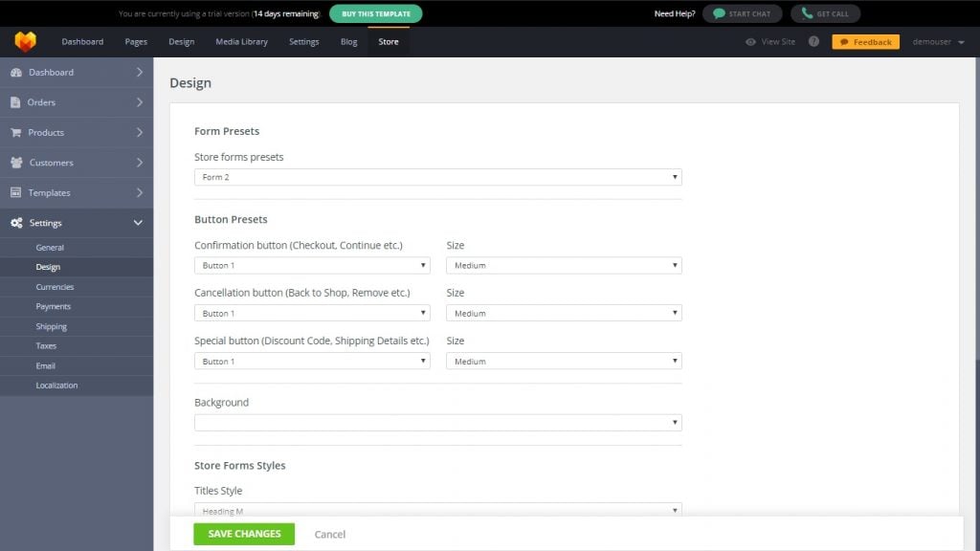This screenshot has width=980, height=551.
Task: Open Customers section in sidebar
Action: tap(77, 163)
